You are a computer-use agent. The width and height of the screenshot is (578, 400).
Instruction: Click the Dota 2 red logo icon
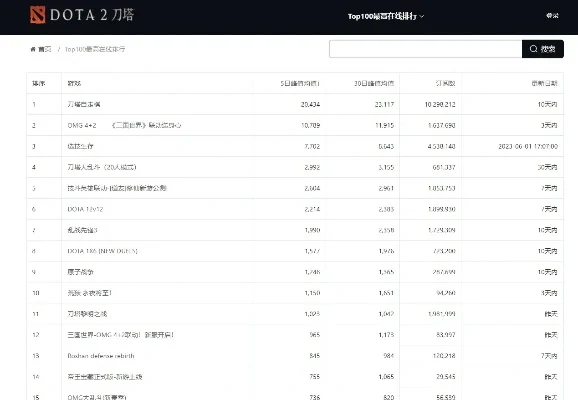[x=38, y=15]
